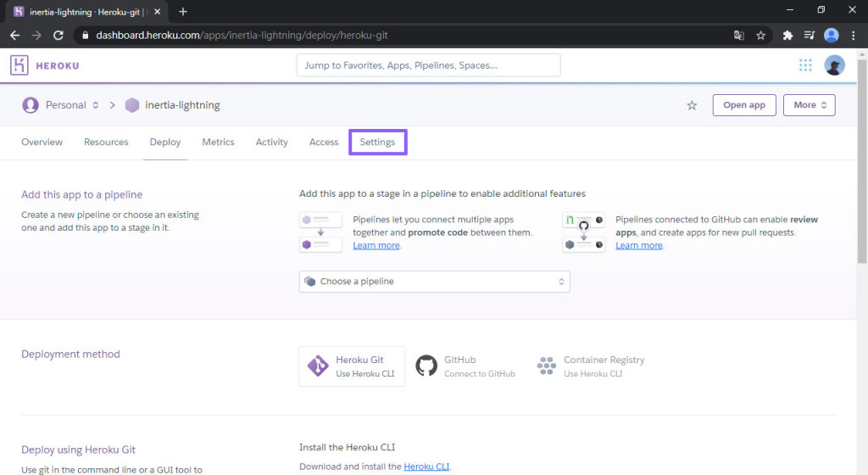Open the More dropdown menu
The width and height of the screenshot is (868, 475).
pyautogui.click(x=810, y=105)
